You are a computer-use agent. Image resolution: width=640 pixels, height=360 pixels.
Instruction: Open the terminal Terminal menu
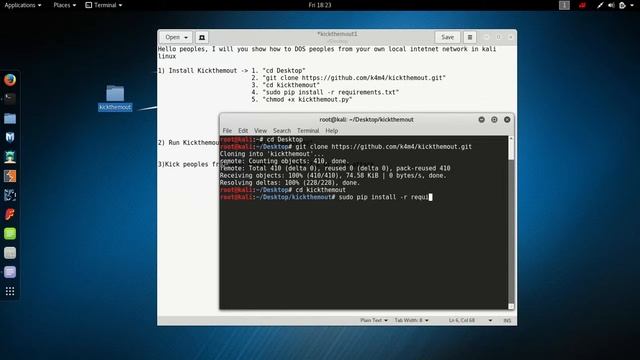(x=308, y=131)
